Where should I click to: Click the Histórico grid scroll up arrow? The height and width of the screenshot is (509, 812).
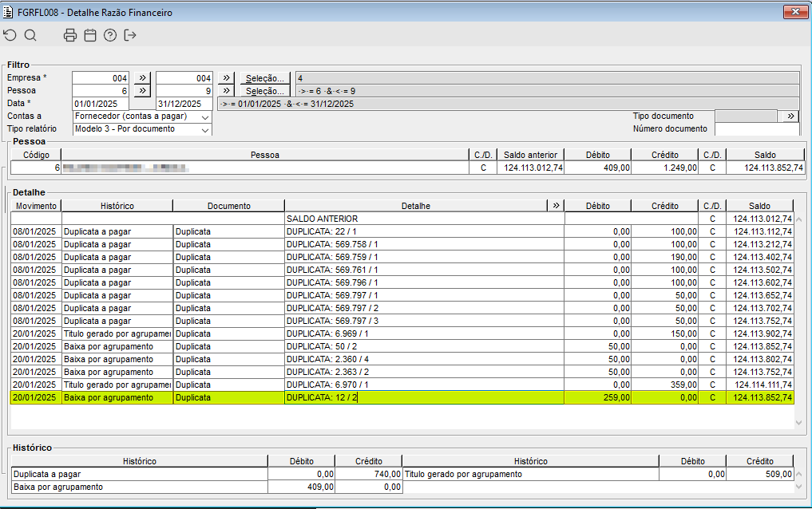pos(798,474)
